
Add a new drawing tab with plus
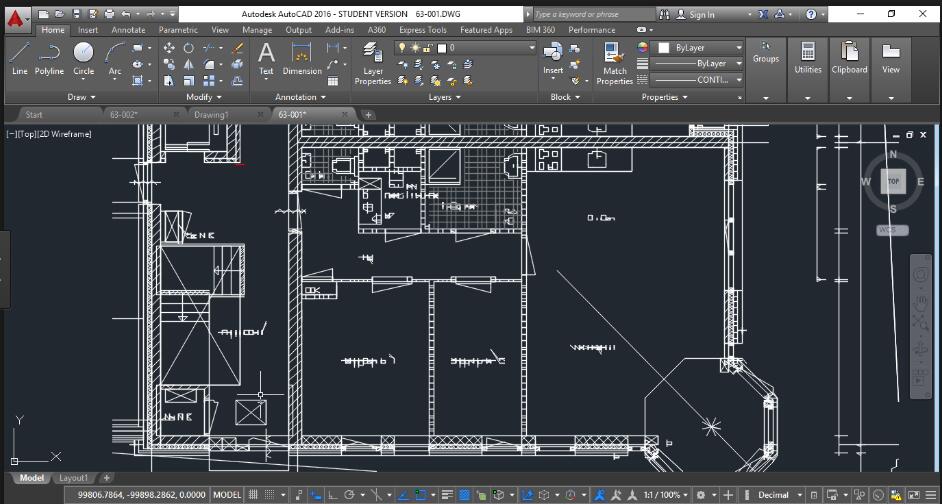click(368, 114)
